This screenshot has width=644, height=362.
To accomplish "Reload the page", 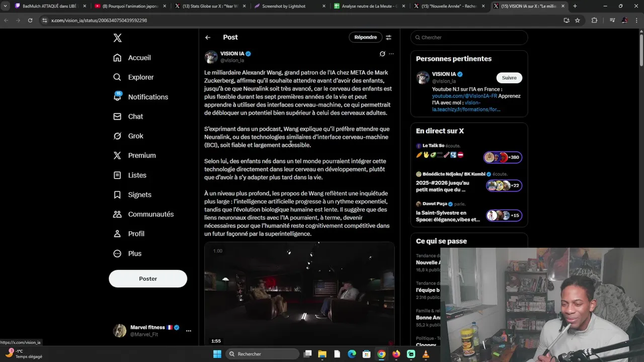I will pos(30,20).
